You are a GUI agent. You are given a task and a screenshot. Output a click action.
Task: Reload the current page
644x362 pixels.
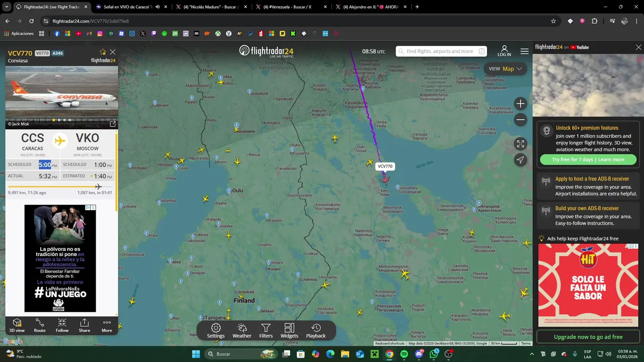tap(31, 21)
